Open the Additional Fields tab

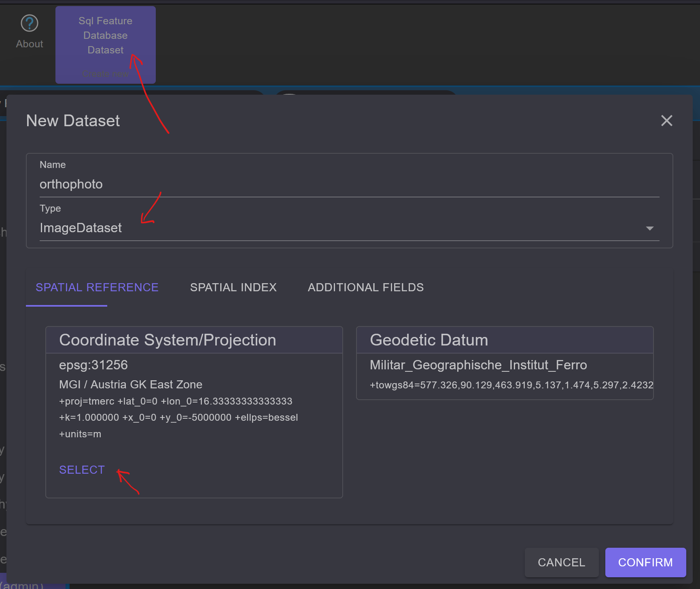(366, 287)
